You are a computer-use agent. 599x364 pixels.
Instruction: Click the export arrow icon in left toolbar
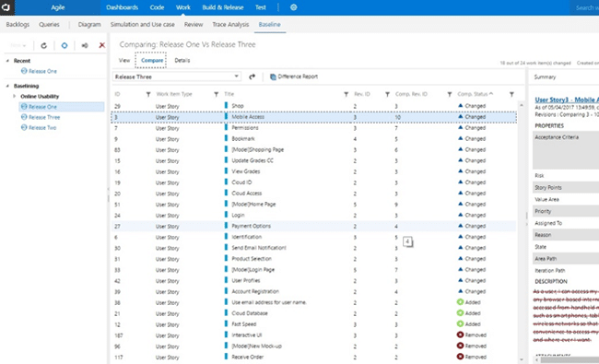pyautogui.click(x=85, y=45)
